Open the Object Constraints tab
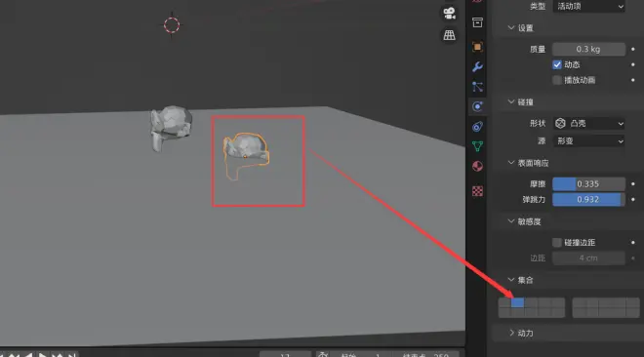 (477, 127)
